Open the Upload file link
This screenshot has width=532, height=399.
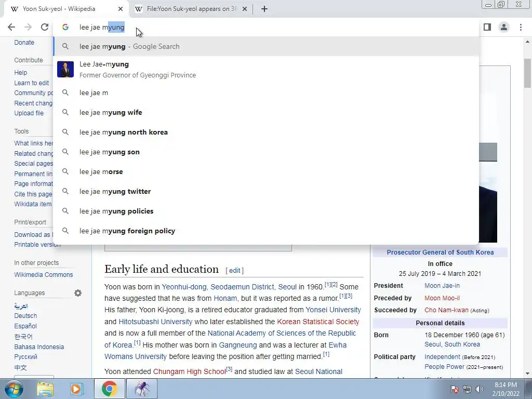(x=29, y=113)
